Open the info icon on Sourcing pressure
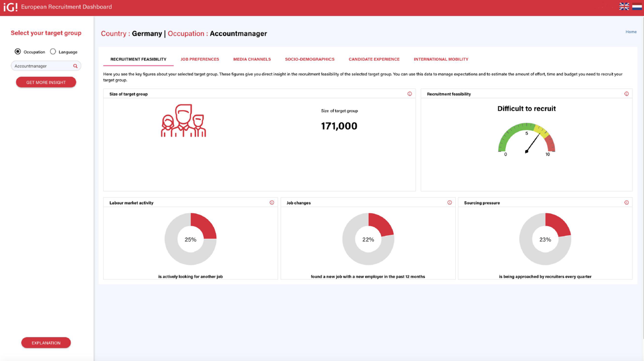This screenshot has height=361, width=644. coord(626,202)
